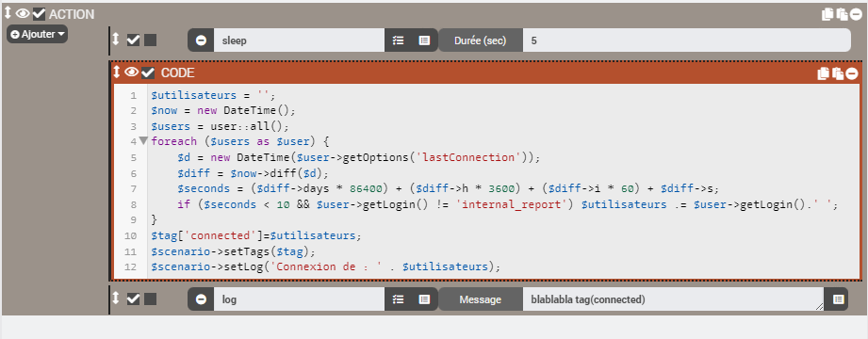This screenshot has width=868, height=339.
Task: Click code line "$tag['connected']=$utilisateurs;"
Action: point(255,235)
